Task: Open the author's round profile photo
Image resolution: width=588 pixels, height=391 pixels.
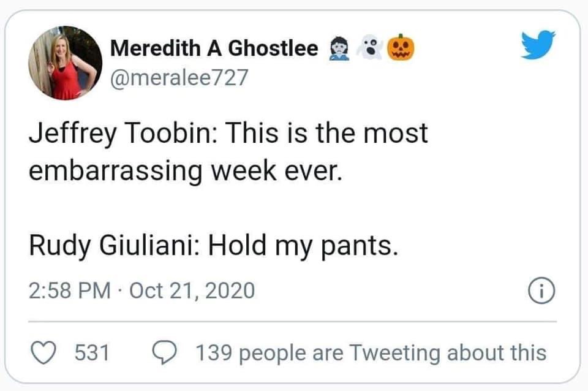Action: tap(65, 63)
